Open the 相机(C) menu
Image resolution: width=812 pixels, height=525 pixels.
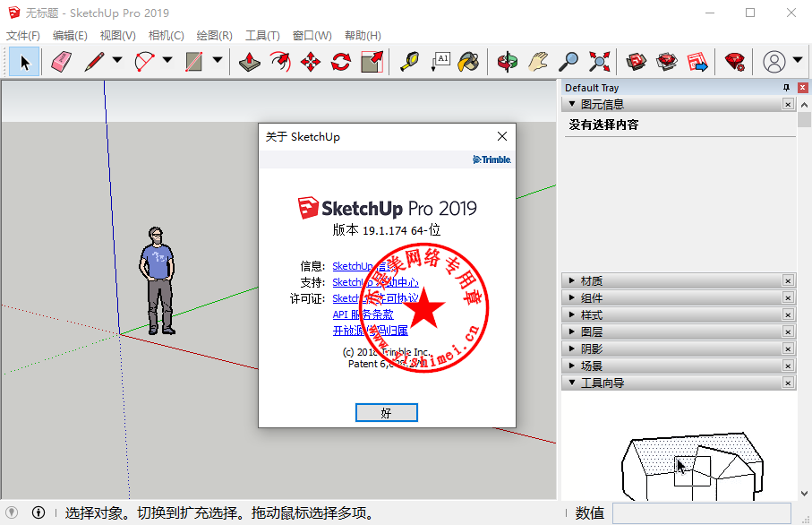[x=166, y=35]
